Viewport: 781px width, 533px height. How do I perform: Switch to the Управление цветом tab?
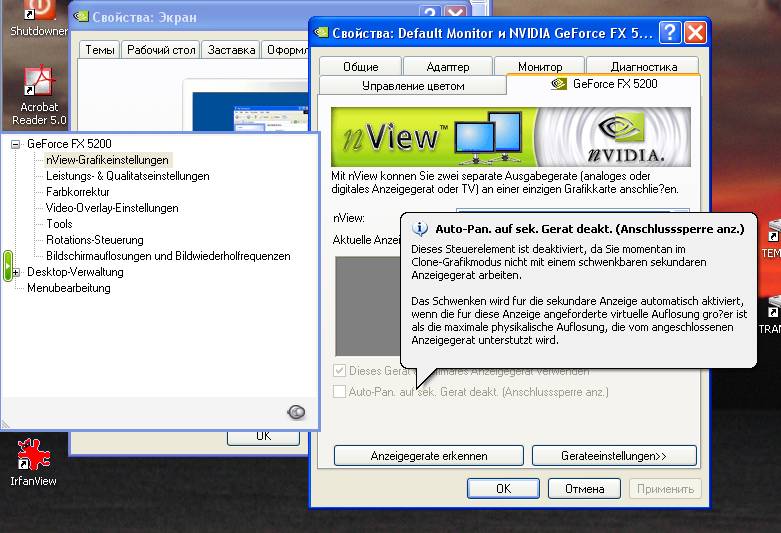[413, 86]
